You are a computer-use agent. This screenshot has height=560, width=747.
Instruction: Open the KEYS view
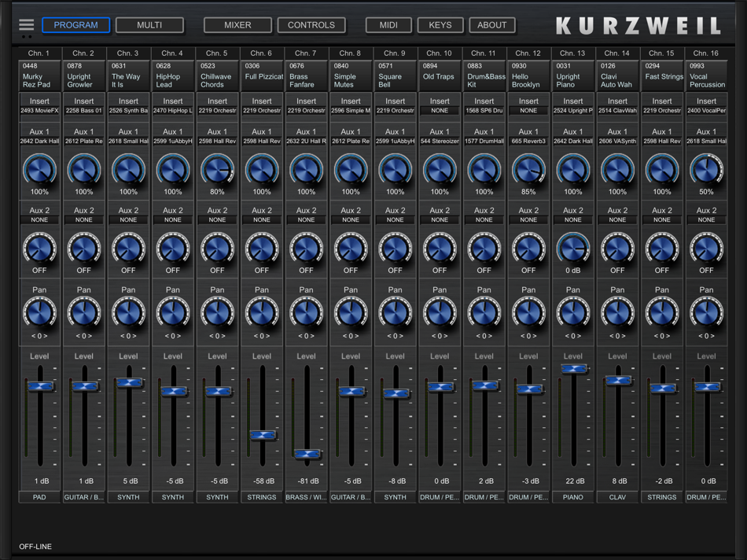[x=440, y=24]
